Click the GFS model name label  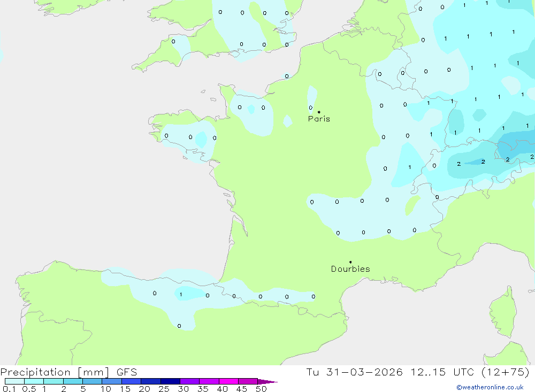click(127, 372)
